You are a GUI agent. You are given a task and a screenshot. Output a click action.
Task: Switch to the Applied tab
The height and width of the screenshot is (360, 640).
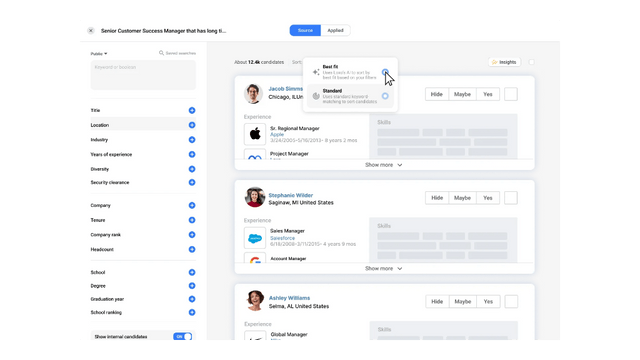point(336,30)
